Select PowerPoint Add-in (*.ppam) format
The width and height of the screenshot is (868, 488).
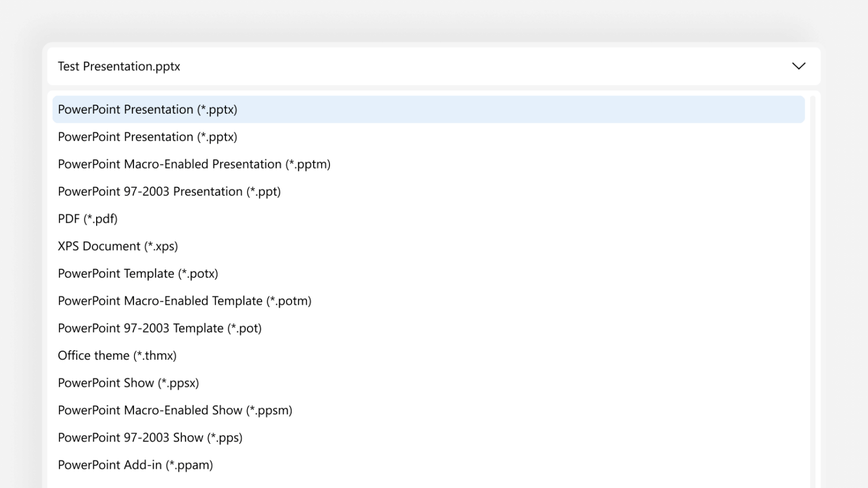(x=136, y=464)
